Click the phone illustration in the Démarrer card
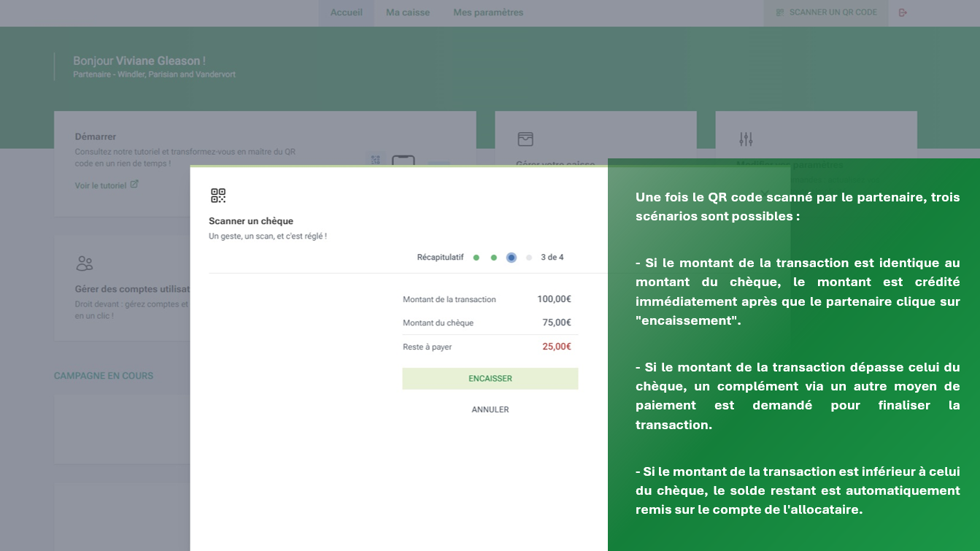This screenshot has width=980, height=551. pyautogui.click(x=403, y=160)
